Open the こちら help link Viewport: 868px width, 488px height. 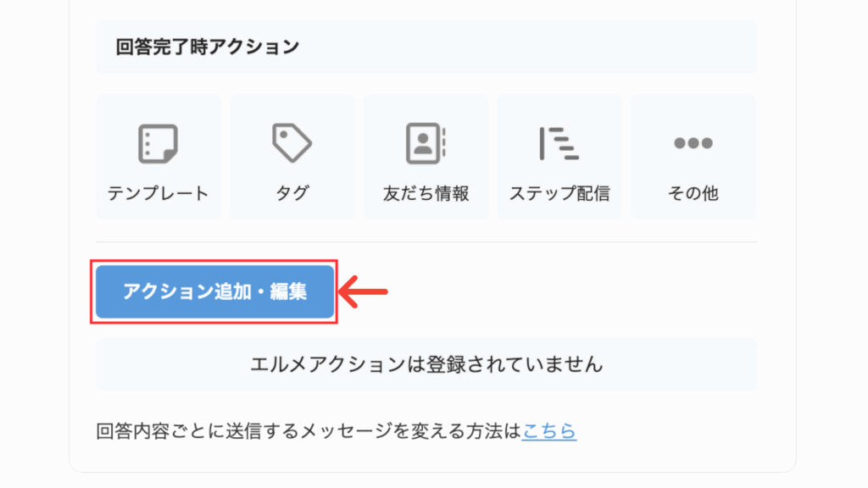click(x=549, y=430)
